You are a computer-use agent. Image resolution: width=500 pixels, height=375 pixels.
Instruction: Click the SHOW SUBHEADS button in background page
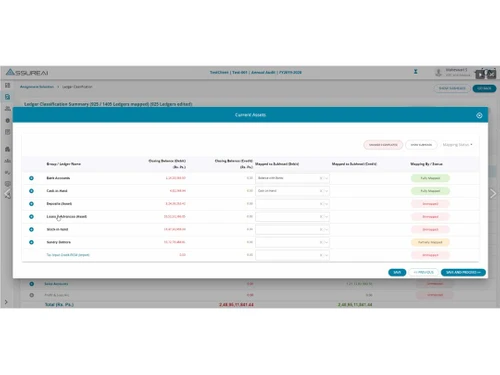(452, 88)
